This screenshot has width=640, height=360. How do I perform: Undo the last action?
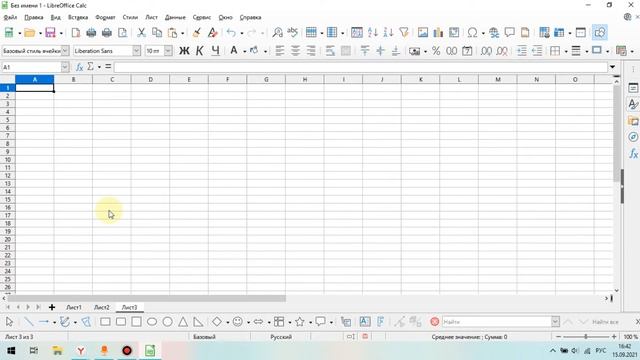pos(231,33)
